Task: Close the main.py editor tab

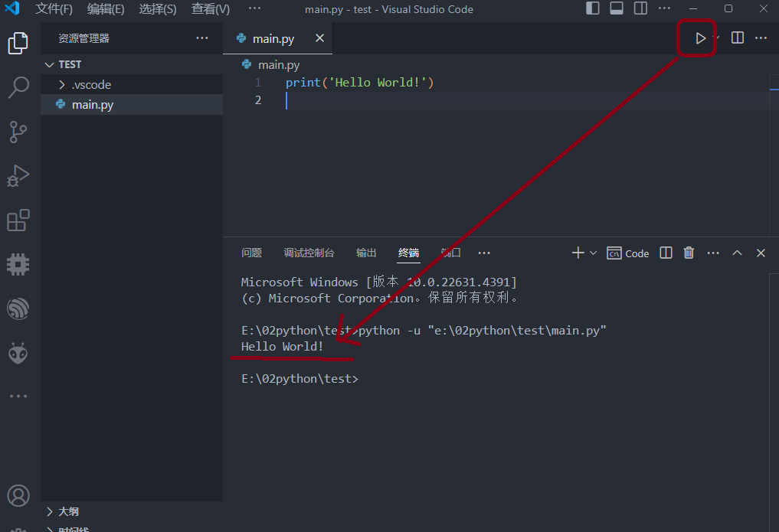Action: [x=319, y=38]
